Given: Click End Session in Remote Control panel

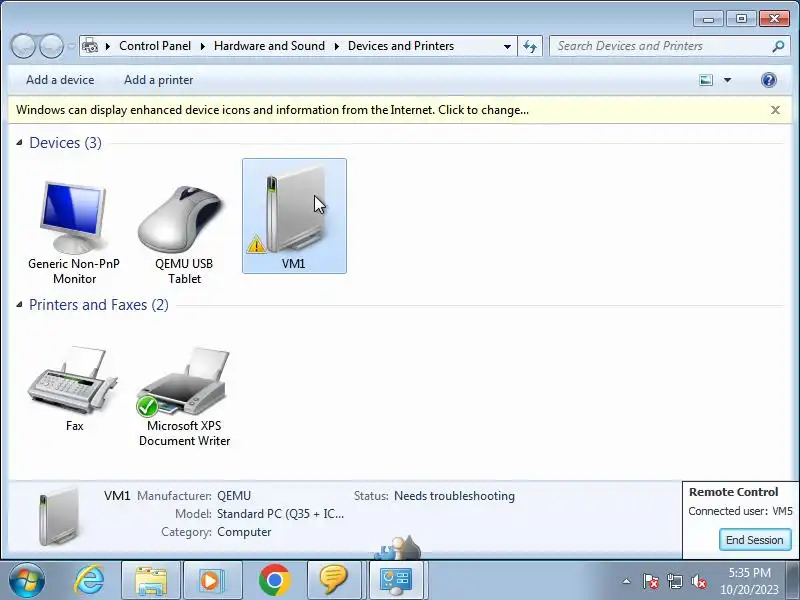Looking at the screenshot, I should [755, 540].
